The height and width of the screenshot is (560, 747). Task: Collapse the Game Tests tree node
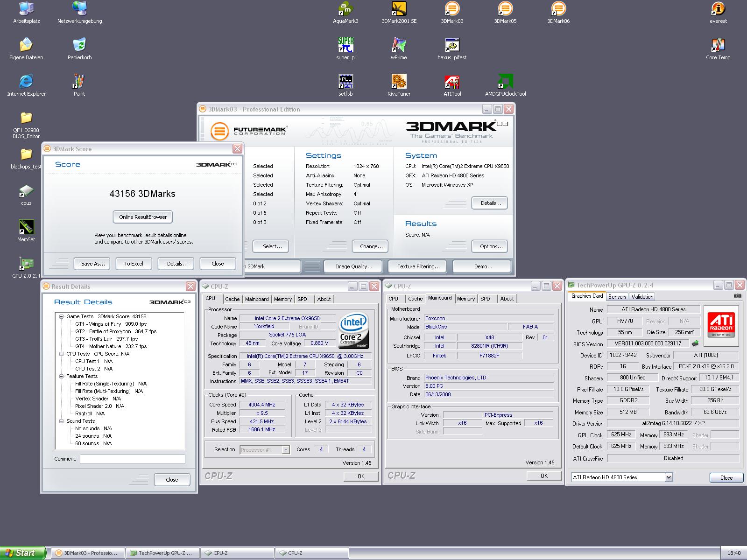(x=61, y=316)
